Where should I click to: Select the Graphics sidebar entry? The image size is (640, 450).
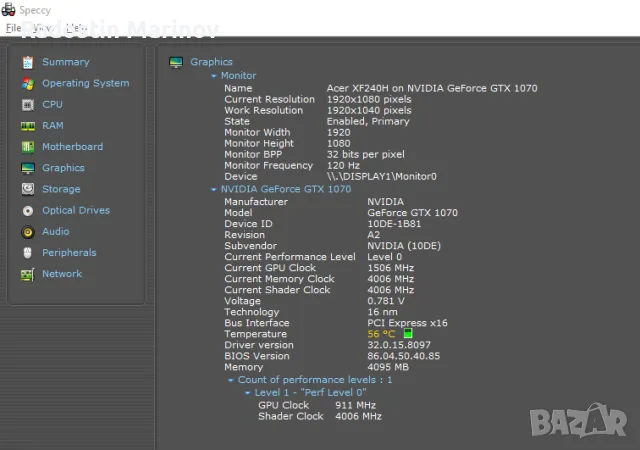[63, 168]
